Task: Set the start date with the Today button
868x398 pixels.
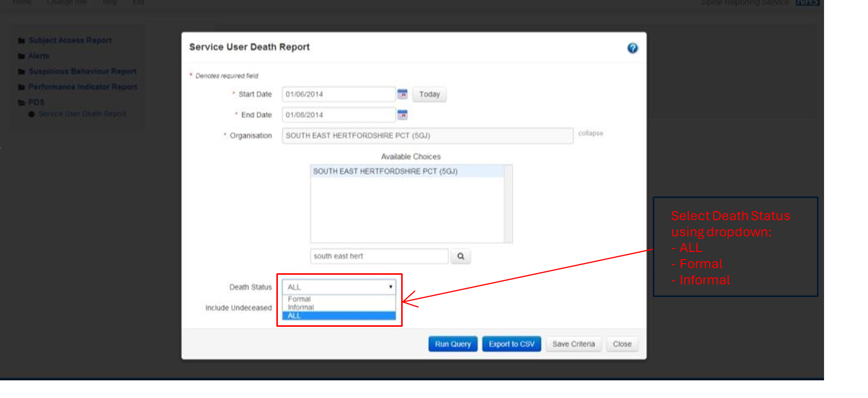Action: pos(429,94)
